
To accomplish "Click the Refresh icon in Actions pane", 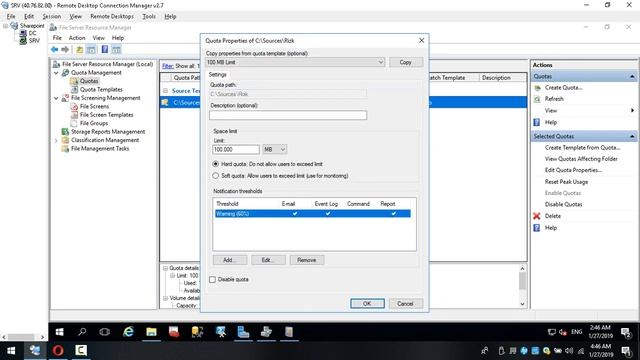I will click(x=538, y=99).
